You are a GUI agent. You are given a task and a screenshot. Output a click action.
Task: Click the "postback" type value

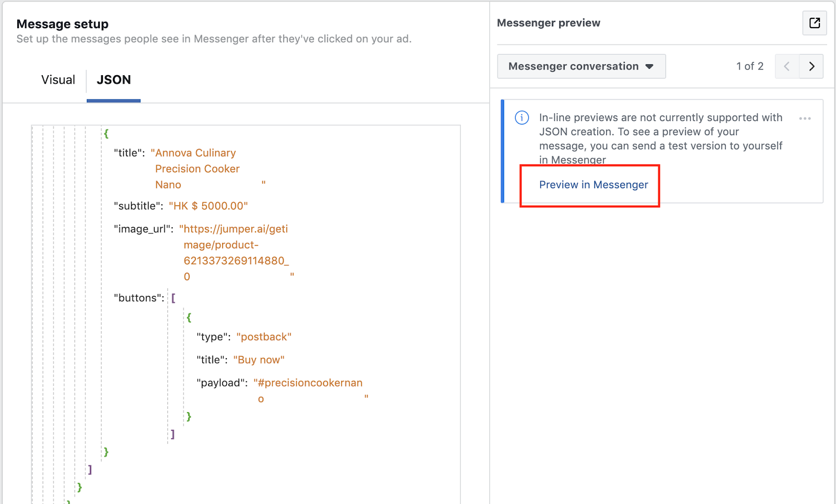pos(264,337)
